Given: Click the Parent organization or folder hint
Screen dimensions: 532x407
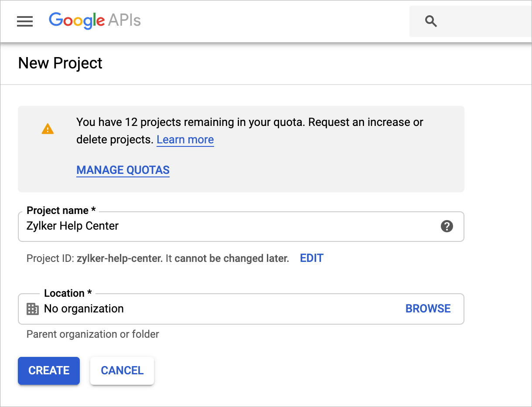Looking at the screenshot, I should (x=93, y=334).
